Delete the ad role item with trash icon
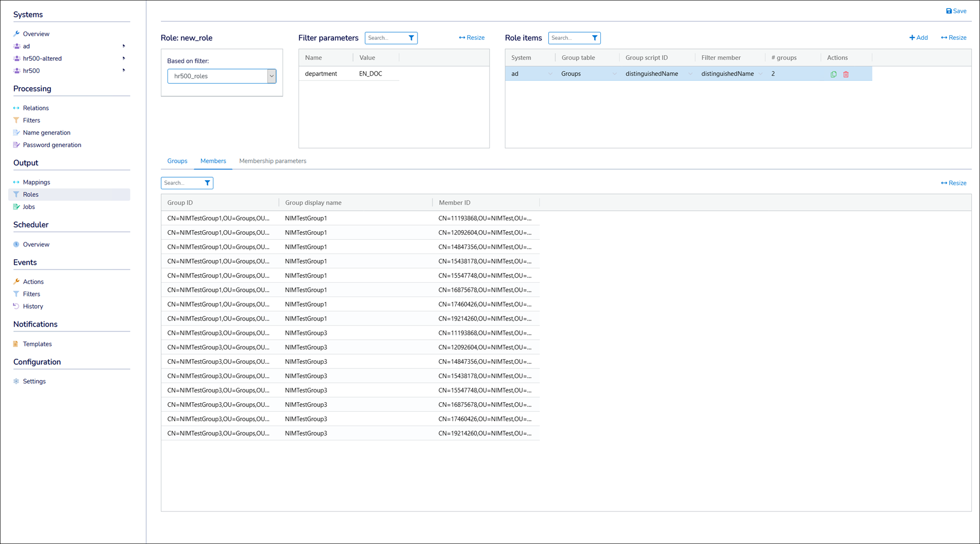 (x=846, y=74)
